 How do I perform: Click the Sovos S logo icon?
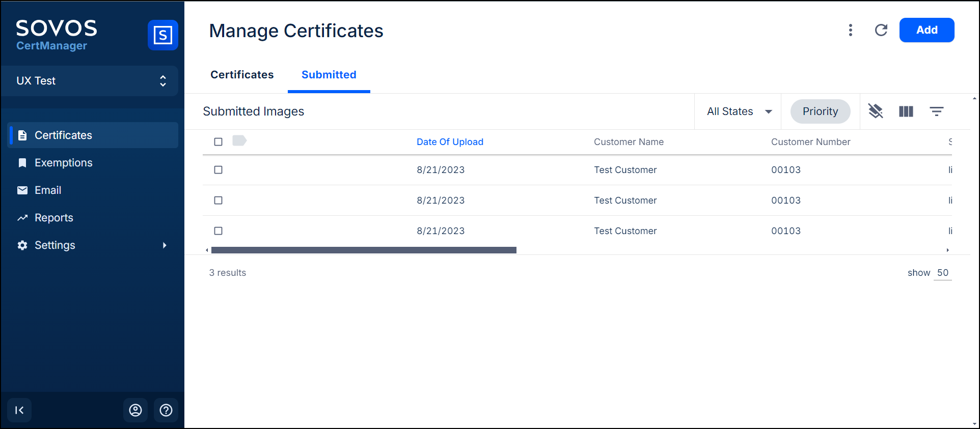pos(162,35)
